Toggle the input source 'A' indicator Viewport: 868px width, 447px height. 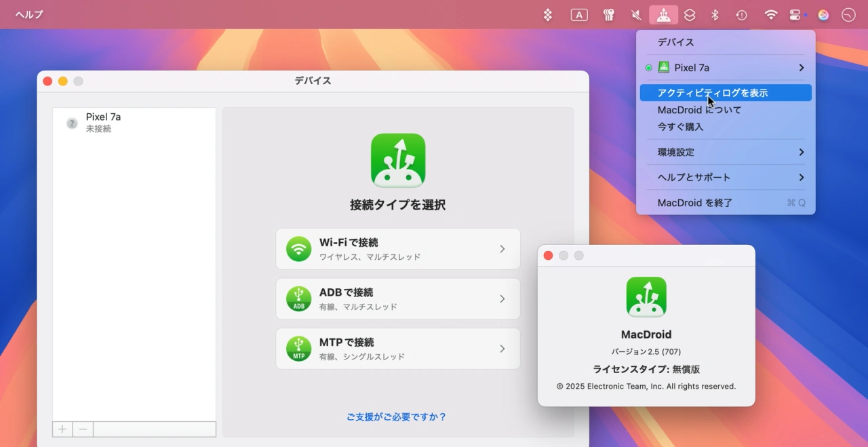(578, 15)
